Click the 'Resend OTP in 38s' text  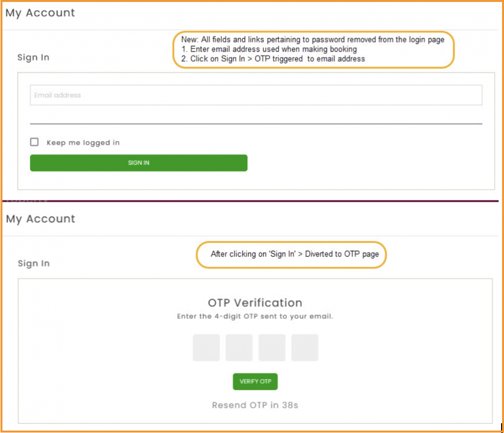click(255, 405)
